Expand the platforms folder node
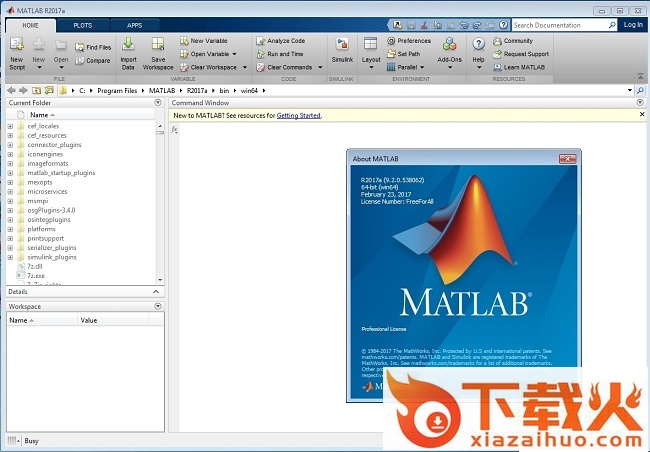The height and width of the screenshot is (452, 650). coord(10,229)
